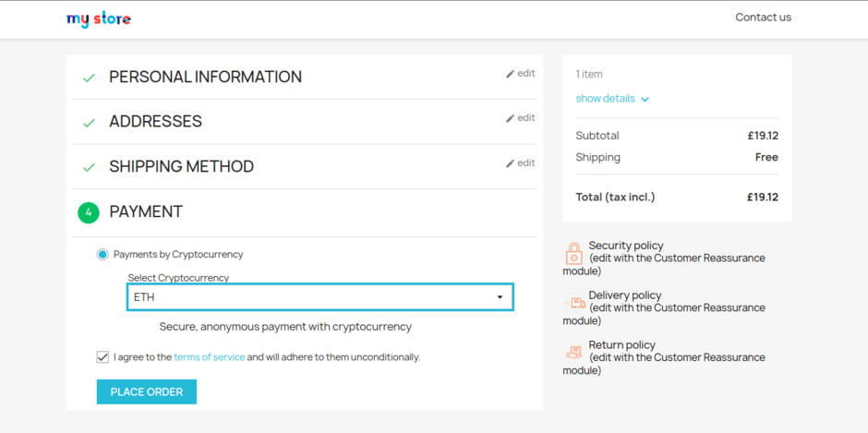Open the Contact us page
The image size is (868, 433).
(763, 18)
